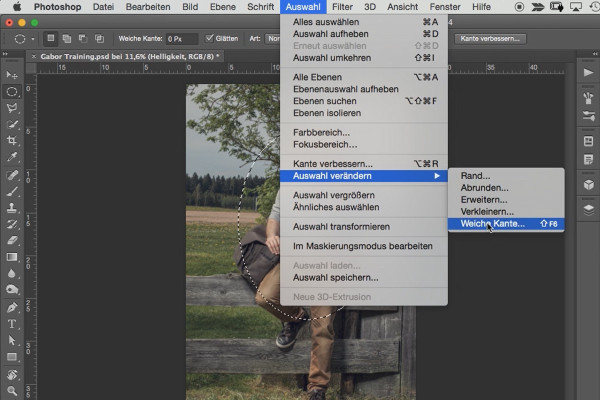
Task: Toggle the Glätten checkbox
Action: pos(209,38)
